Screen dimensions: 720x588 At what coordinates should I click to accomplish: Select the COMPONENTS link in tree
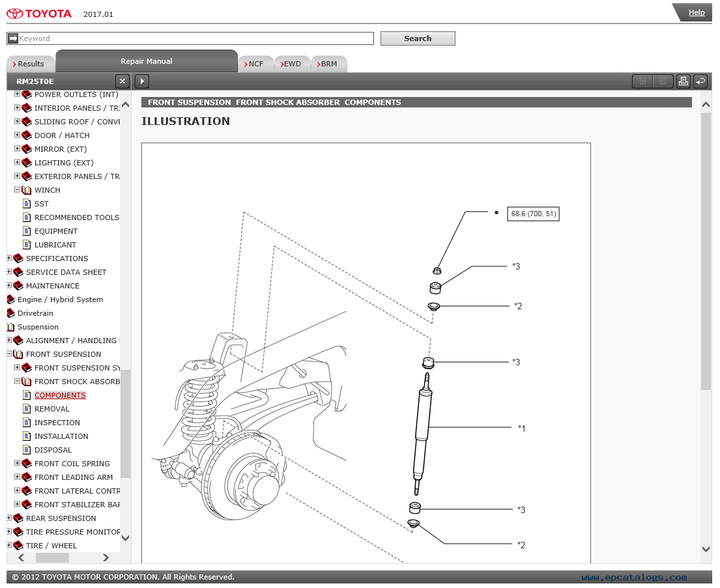[x=60, y=395]
